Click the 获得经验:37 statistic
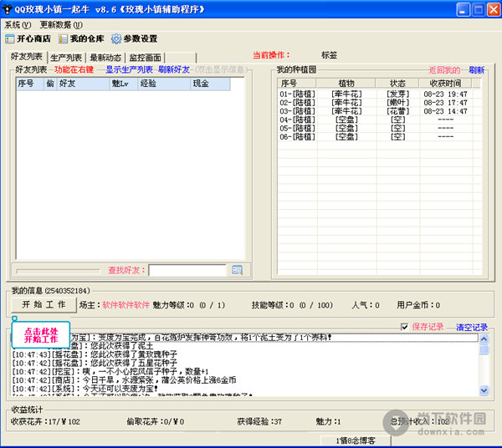This screenshot has height=448, width=502. (x=259, y=421)
